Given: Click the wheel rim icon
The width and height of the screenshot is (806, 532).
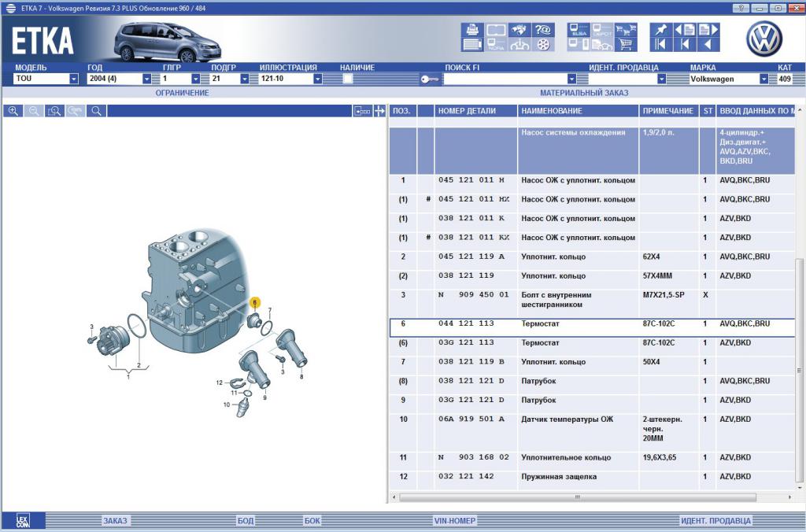Looking at the screenshot, I should coord(543,45).
